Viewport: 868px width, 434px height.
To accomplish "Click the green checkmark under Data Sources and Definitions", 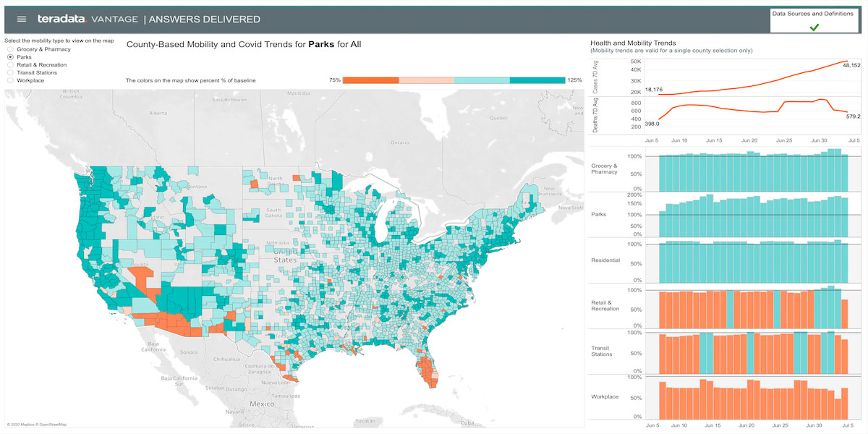I will click(x=816, y=27).
